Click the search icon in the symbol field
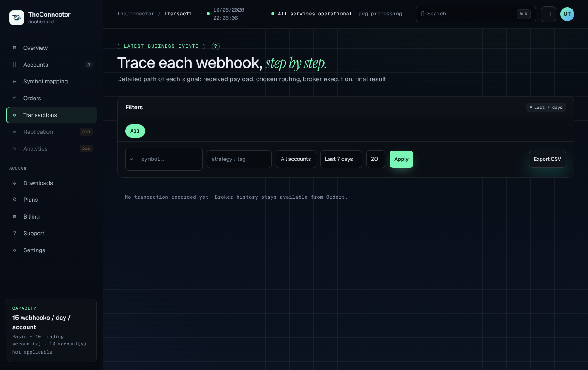This screenshot has height=370, width=588. (x=132, y=159)
